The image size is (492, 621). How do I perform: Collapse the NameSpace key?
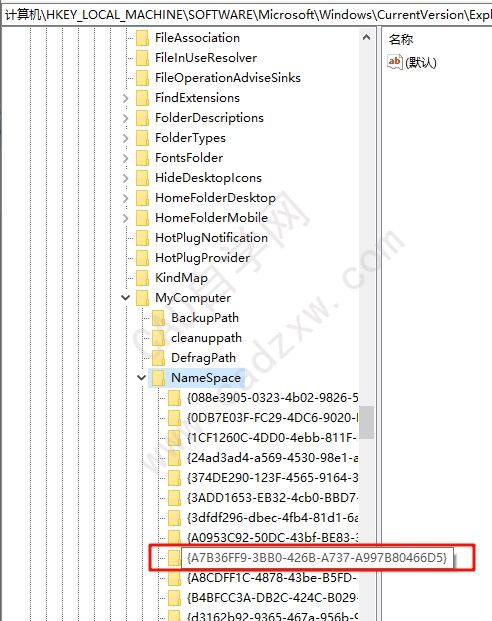(141, 377)
